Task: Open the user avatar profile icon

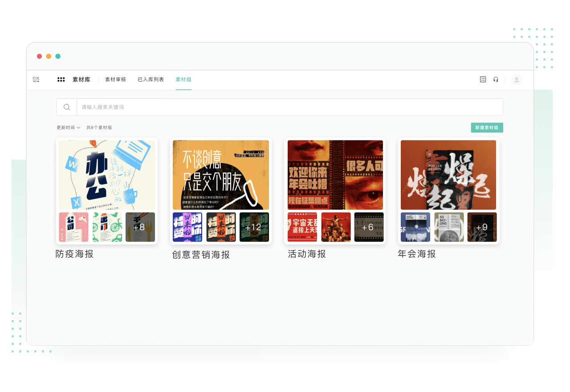Action: pos(517,79)
